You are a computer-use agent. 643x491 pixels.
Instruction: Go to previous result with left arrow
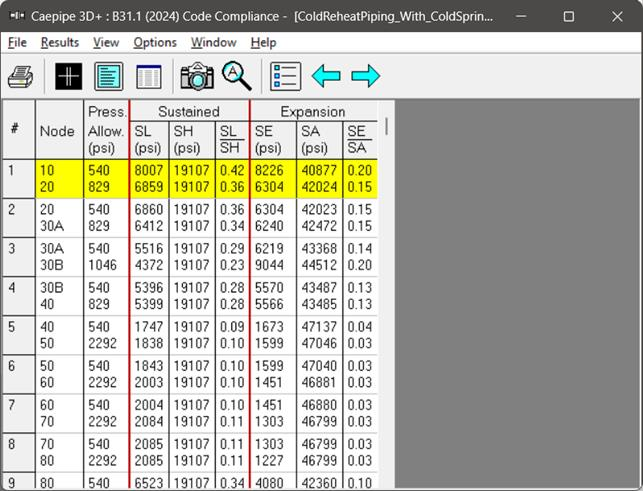pos(326,76)
